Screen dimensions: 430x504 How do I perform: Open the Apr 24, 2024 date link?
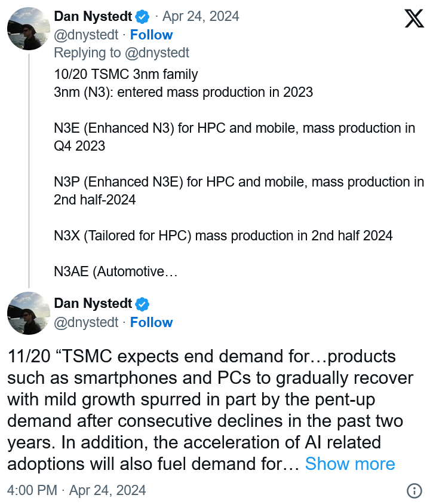click(x=201, y=16)
